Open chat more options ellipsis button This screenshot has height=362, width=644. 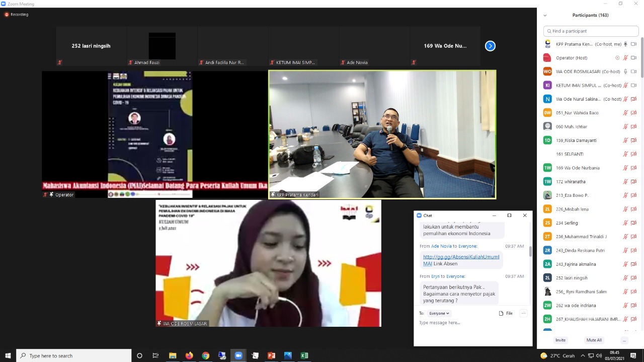tap(523, 313)
